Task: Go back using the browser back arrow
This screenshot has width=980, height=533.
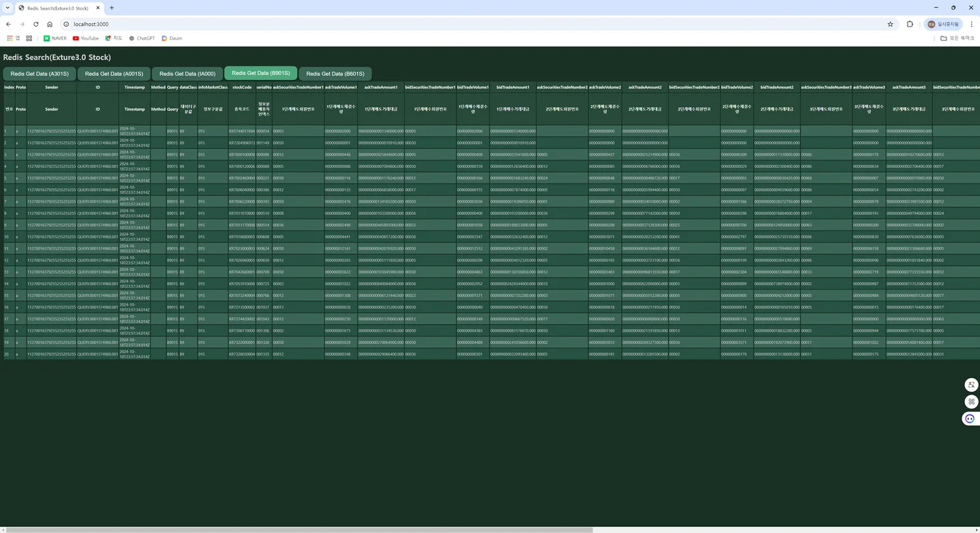Action: (8, 24)
